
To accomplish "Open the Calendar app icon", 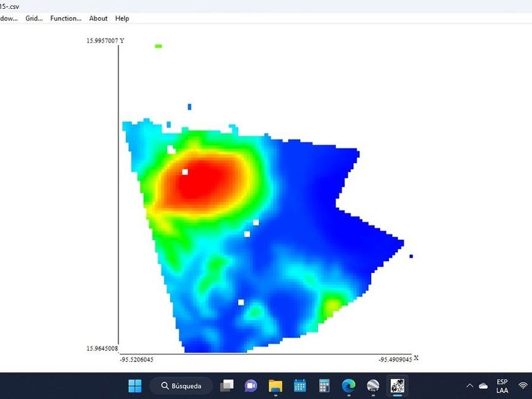I will coord(300,386).
